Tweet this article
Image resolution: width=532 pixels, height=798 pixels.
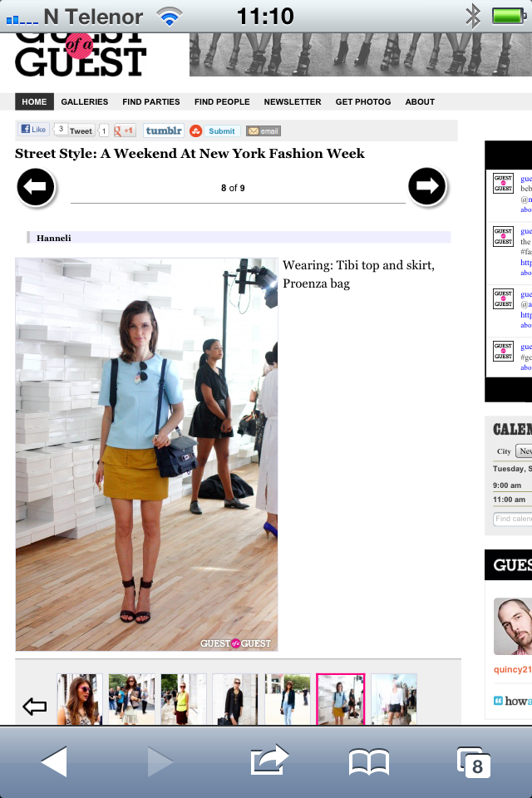(x=81, y=131)
